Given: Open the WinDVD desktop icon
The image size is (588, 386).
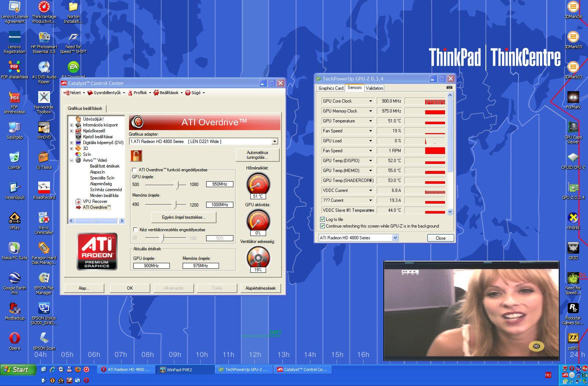Looking at the screenshot, I should pos(44,131).
